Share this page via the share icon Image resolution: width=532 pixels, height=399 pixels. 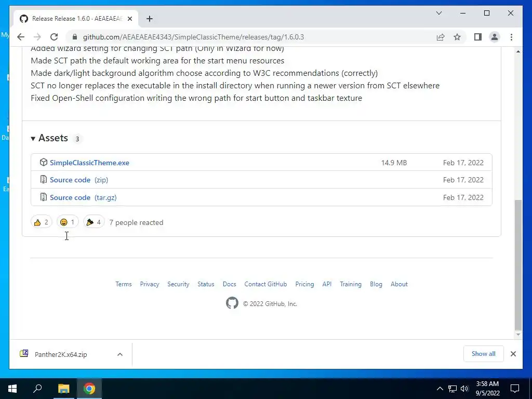click(441, 37)
